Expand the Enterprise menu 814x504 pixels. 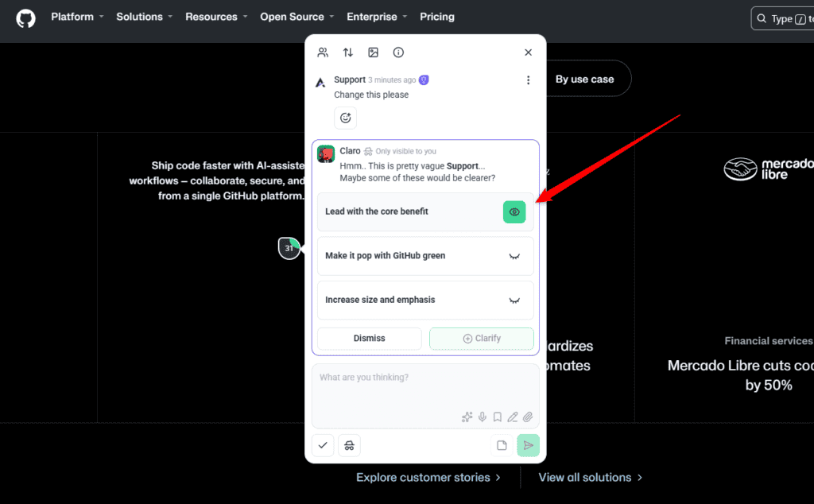point(377,17)
